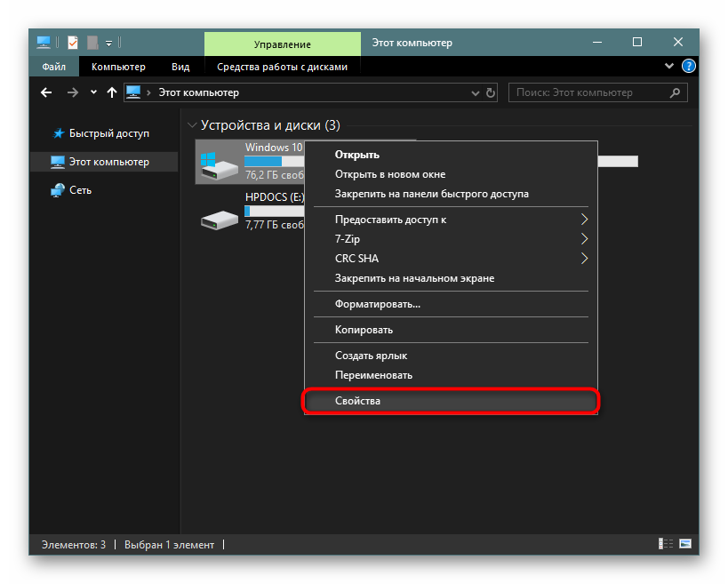Click the Windows 10 drive icon
This screenshot has width=728, height=584.
point(220,165)
